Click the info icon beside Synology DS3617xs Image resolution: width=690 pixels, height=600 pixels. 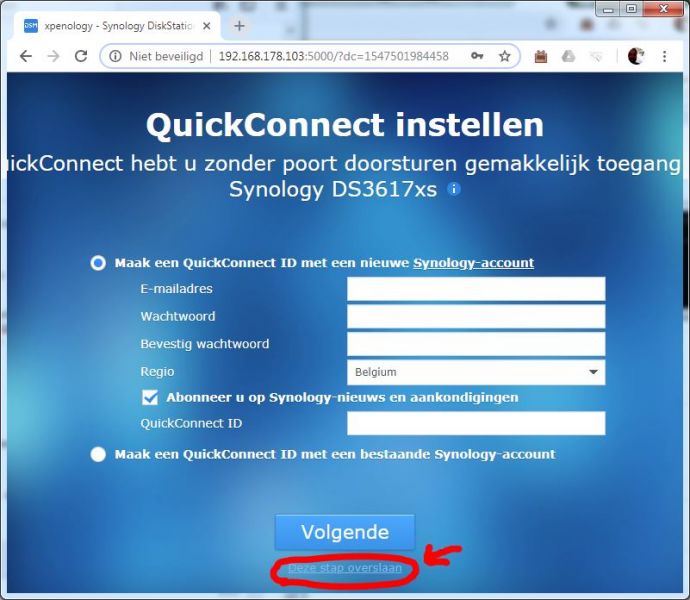coord(454,189)
